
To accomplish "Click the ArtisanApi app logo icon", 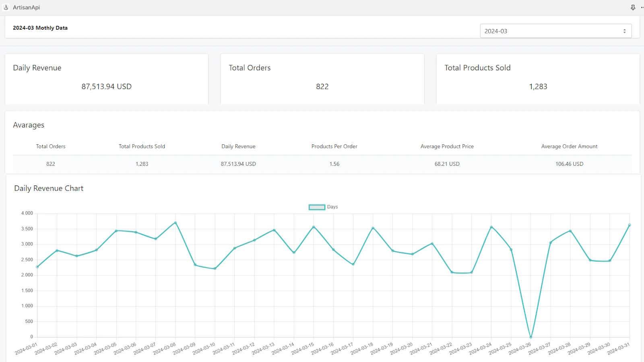I will 6,7.
